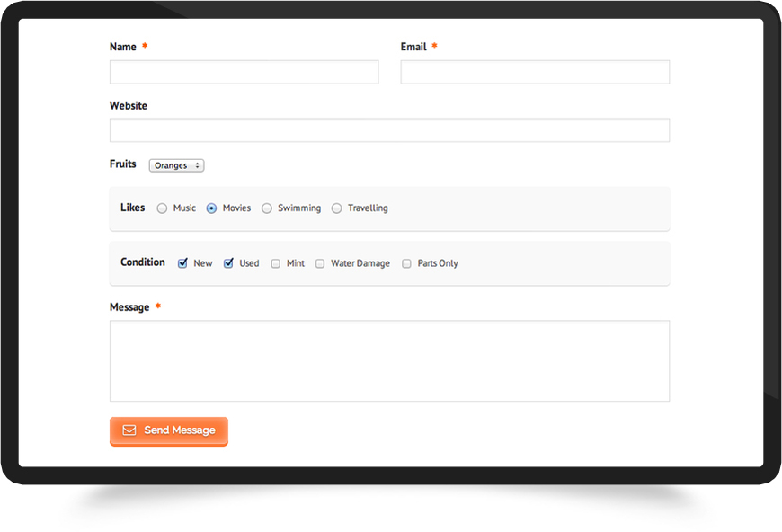Select the Music radio button

[x=163, y=208]
